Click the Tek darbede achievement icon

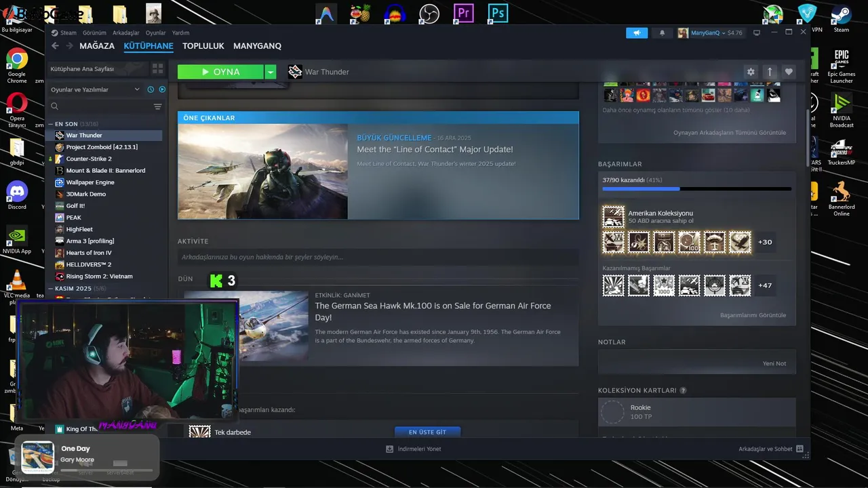199,432
